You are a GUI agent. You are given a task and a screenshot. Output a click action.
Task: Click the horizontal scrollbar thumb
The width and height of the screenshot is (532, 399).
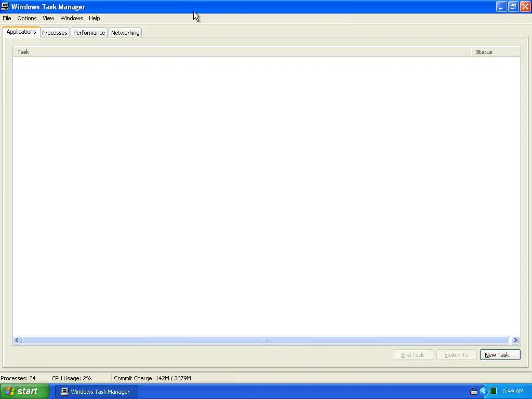click(265, 340)
